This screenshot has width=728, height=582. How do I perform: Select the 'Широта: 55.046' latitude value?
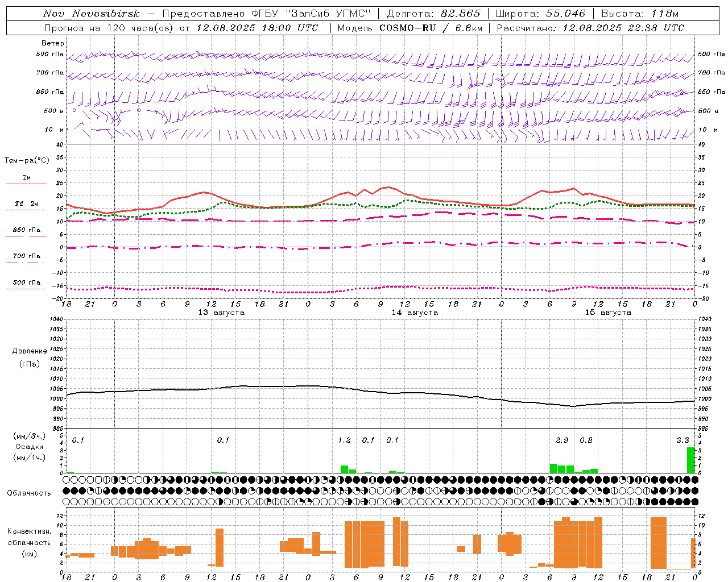point(540,14)
